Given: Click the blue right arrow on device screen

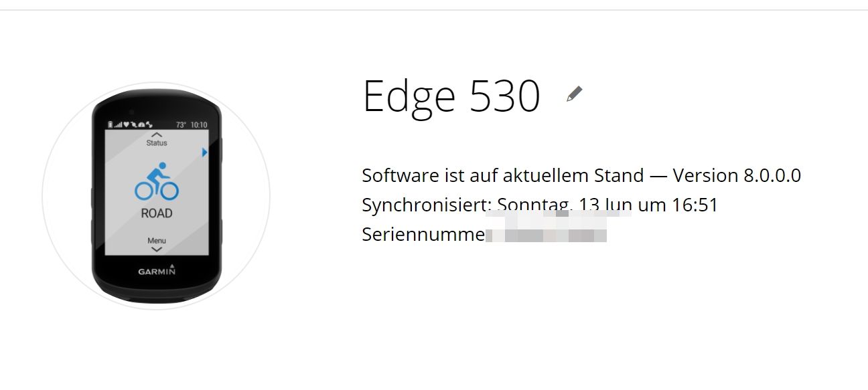Looking at the screenshot, I should pyautogui.click(x=204, y=153).
